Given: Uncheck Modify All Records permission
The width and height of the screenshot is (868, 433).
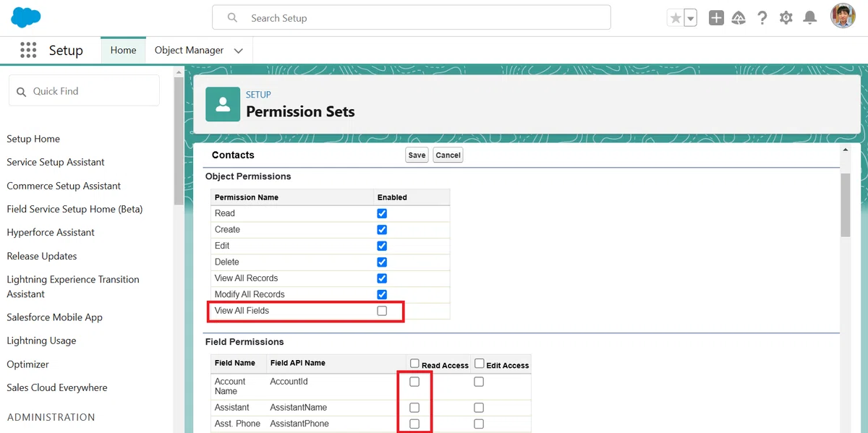Looking at the screenshot, I should (382, 294).
